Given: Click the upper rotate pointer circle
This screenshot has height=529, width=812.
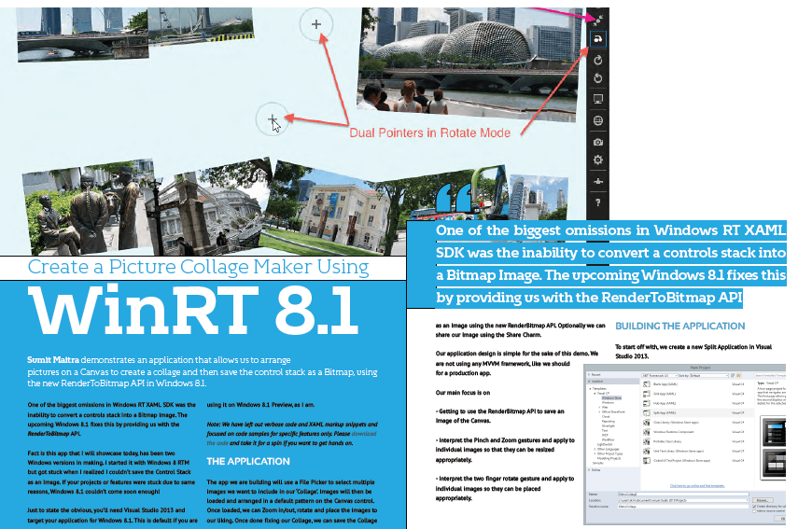Looking at the screenshot, I should tap(315, 24).
